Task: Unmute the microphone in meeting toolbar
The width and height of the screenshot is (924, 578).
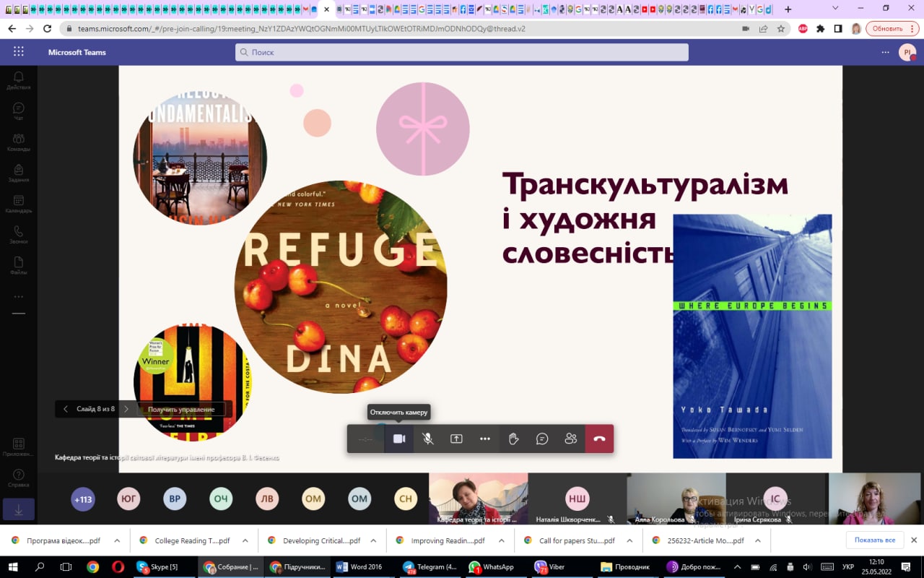Action: [428, 439]
